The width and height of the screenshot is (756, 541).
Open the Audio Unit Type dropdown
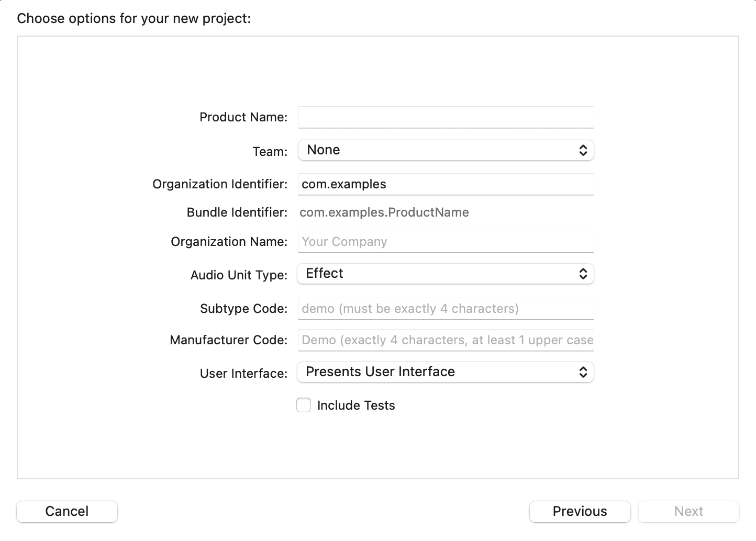pos(445,274)
